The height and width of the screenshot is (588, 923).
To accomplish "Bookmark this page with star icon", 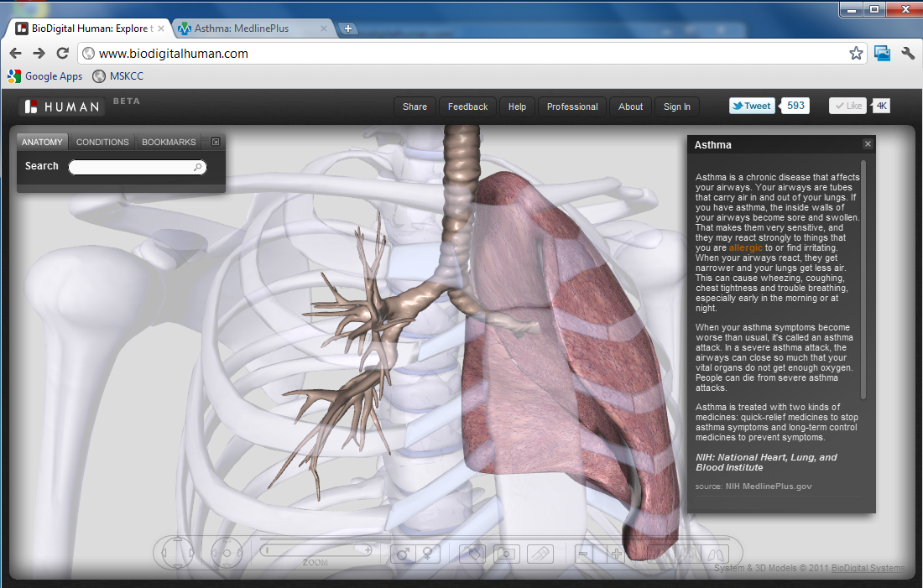I will [856, 54].
